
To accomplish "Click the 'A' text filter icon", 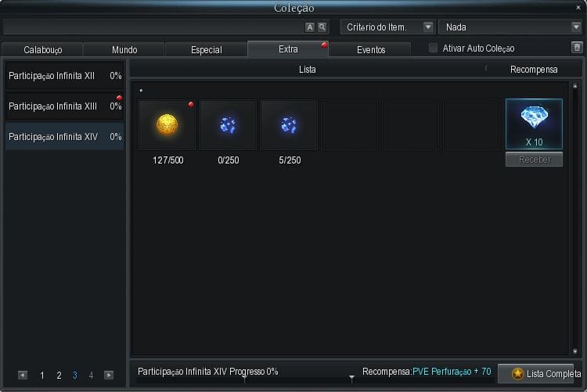I will pos(310,27).
